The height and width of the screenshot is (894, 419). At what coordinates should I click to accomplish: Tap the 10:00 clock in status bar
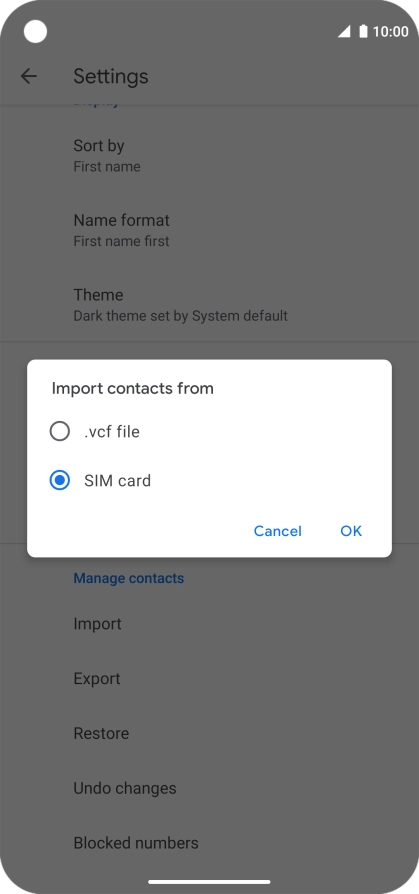tap(390, 31)
